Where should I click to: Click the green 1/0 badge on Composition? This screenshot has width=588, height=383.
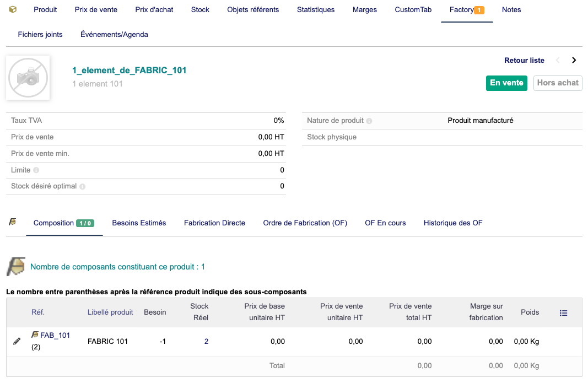tap(85, 223)
